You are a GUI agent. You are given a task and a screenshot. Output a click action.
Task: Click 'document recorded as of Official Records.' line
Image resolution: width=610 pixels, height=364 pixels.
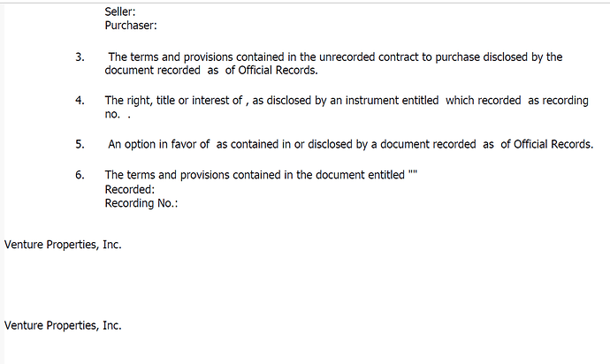tap(211, 71)
